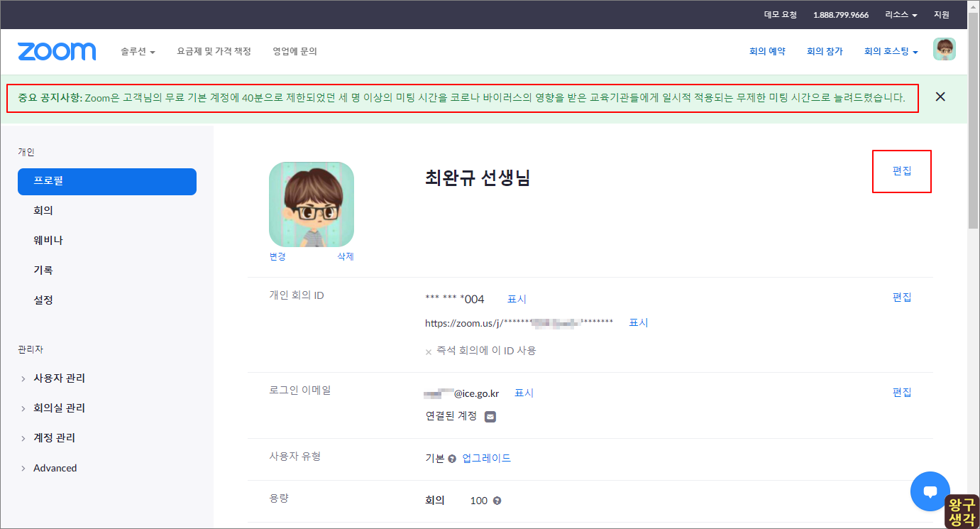The width and height of the screenshot is (980, 529).
Task: Click the 업그레이드 link
Action: tap(487, 459)
